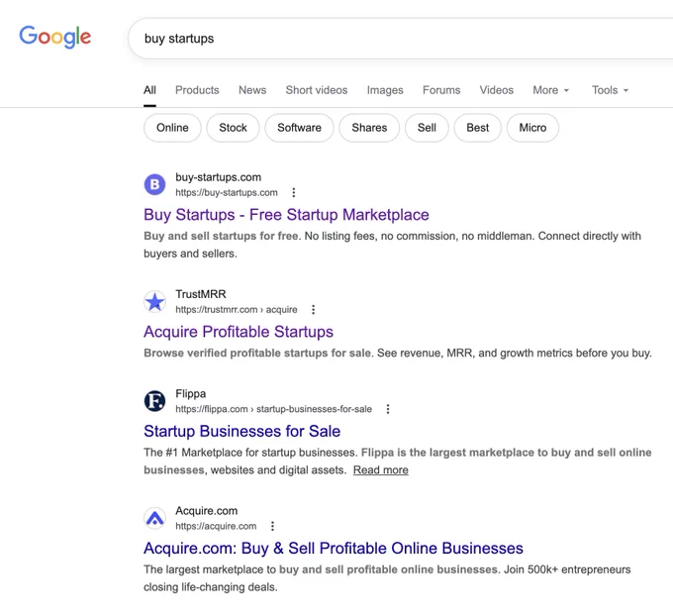Viewport: 673px width, 616px height.
Task: Open Acquire Profitable Startups result
Action: point(239,332)
